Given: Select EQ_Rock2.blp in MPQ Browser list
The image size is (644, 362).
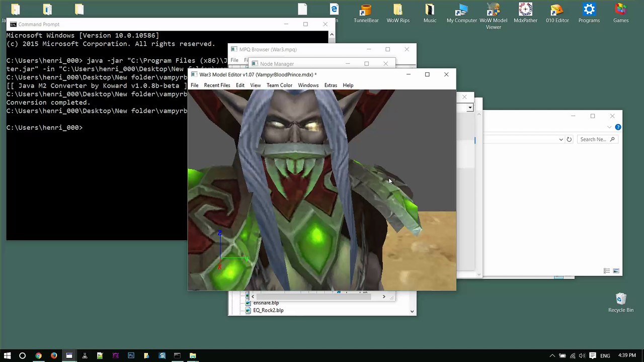Looking at the screenshot, I should [x=268, y=310].
